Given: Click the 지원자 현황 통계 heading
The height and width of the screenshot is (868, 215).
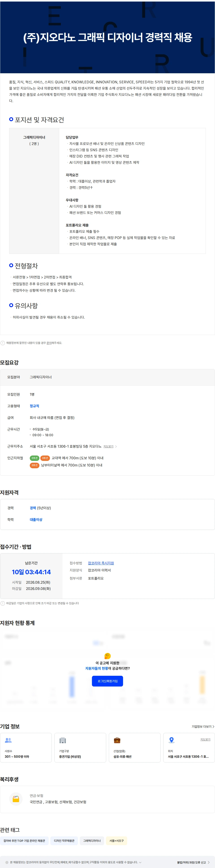Looking at the screenshot, I should pyautogui.click(x=17, y=623).
